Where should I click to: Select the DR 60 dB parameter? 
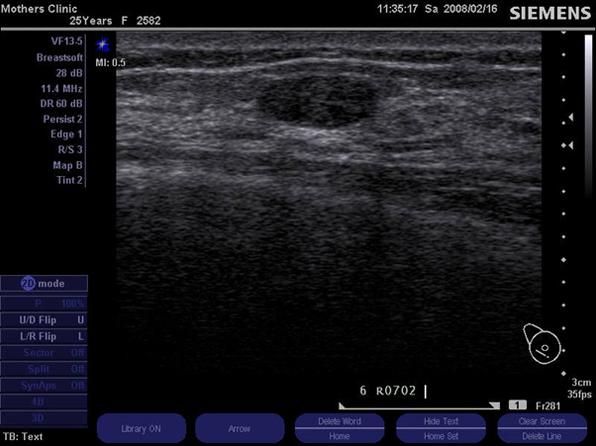click(61, 103)
